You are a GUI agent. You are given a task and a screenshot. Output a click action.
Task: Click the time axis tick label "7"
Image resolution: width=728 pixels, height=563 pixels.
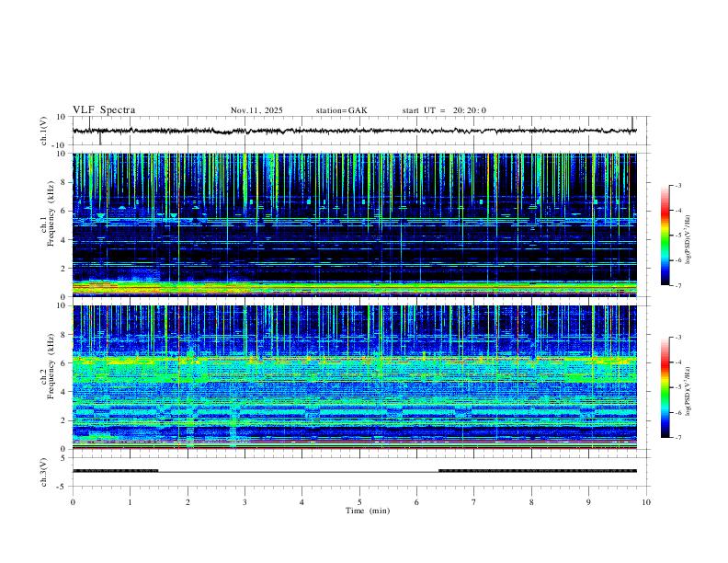[x=474, y=502]
